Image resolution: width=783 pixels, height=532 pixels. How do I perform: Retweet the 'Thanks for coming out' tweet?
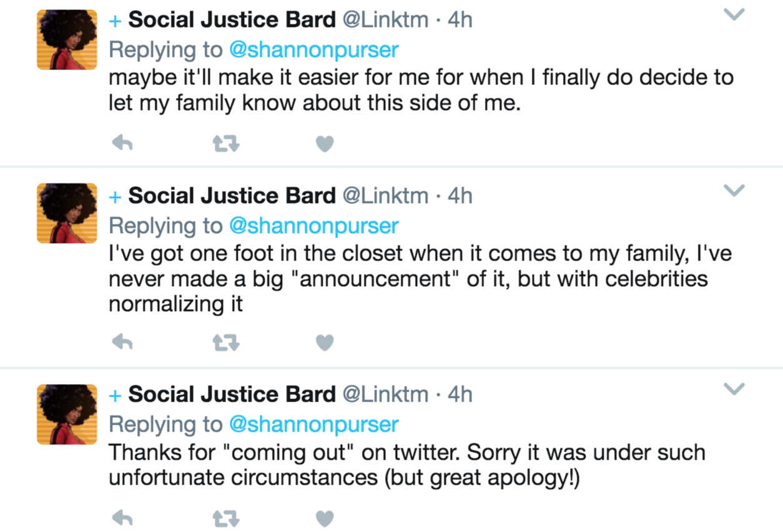coord(226,518)
